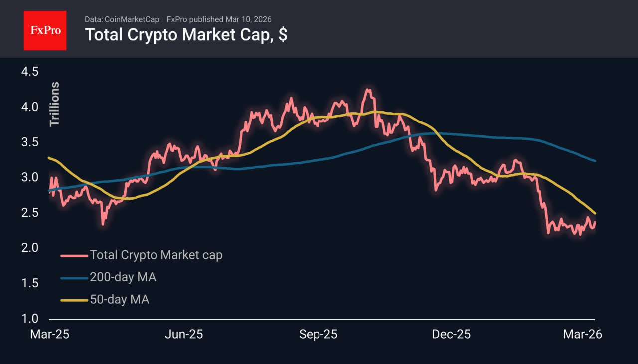Click the Mar-26 x-axis label

582,335
